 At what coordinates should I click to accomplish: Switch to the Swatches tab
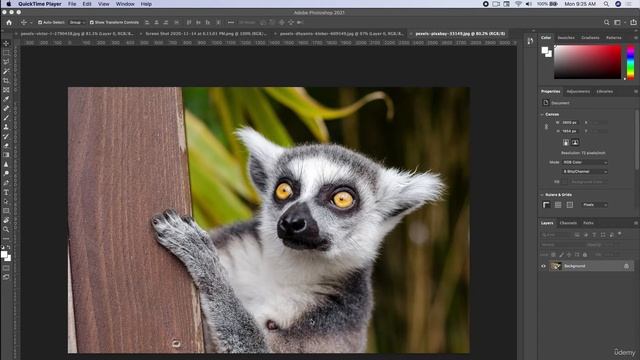click(x=566, y=38)
